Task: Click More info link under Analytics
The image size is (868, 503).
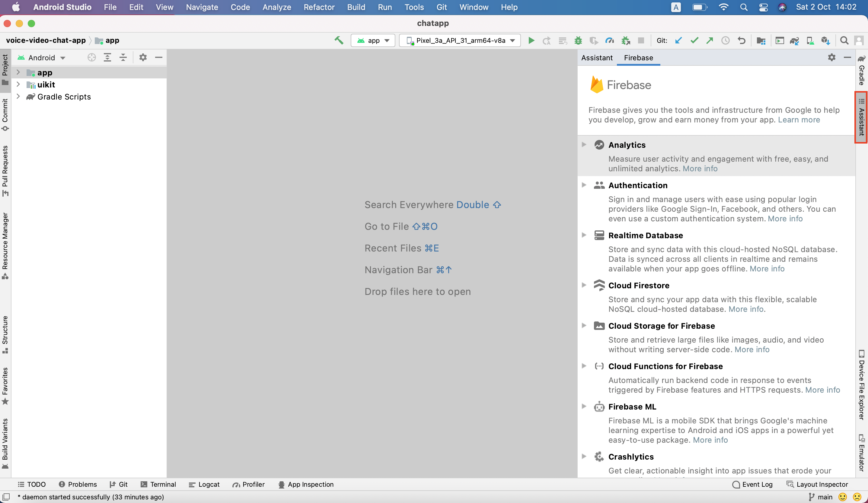Action: pyautogui.click(x=700, y=169)
